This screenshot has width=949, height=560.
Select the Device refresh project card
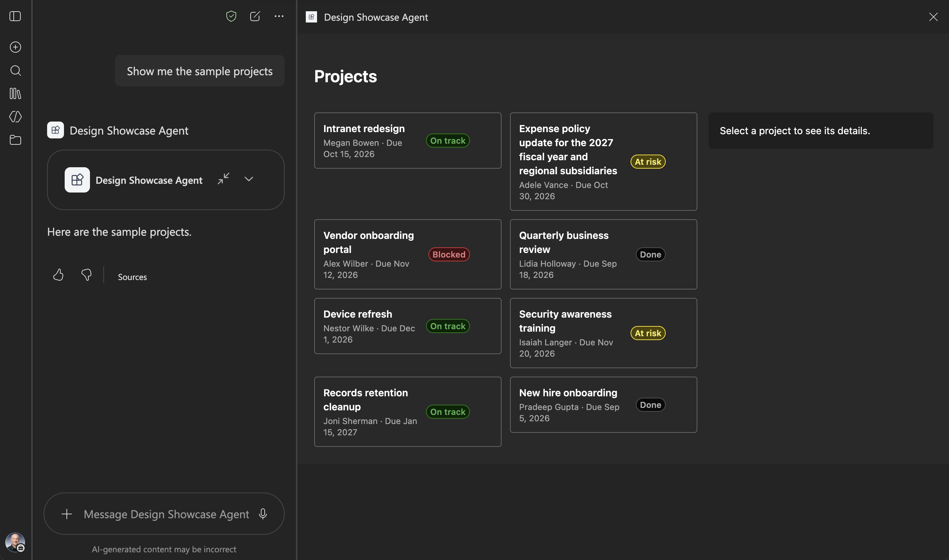pyautogui.click(x=408, y=326)
